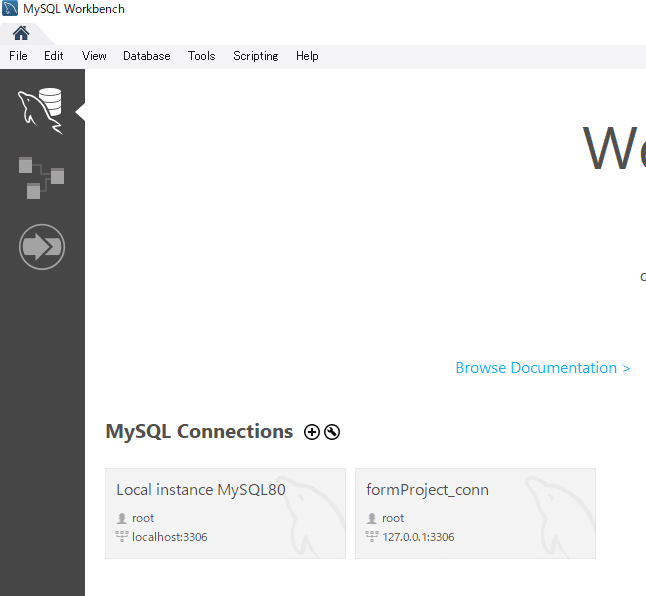Manage connections with the wrench icon
Screen dimensions: 646x596
(332, 432)
